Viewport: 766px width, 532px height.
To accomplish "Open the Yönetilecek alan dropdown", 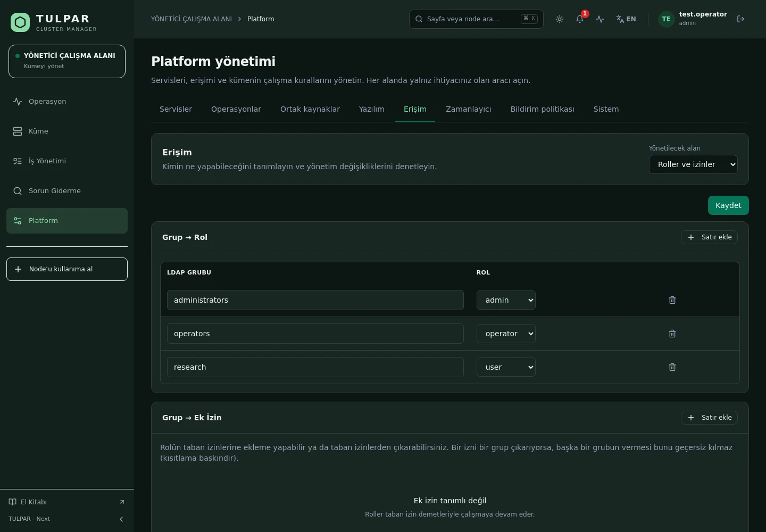I will pyautogui.click(x=693, y=164).
